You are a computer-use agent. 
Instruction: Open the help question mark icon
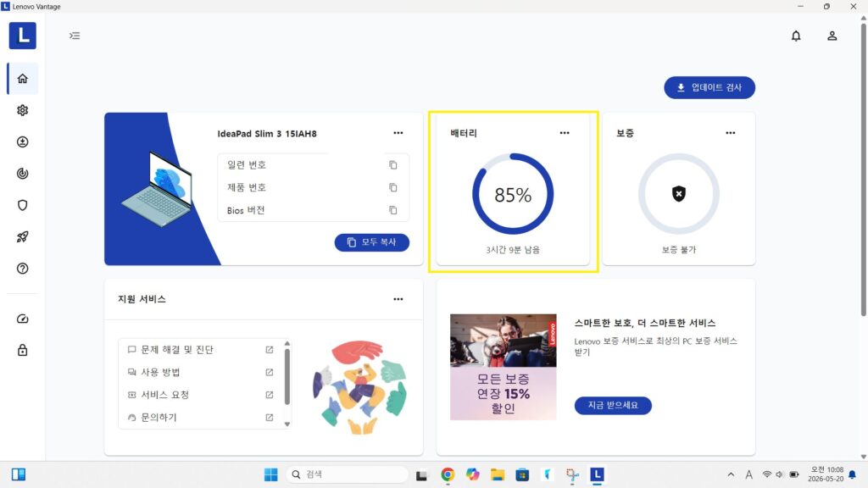point(23,269)
